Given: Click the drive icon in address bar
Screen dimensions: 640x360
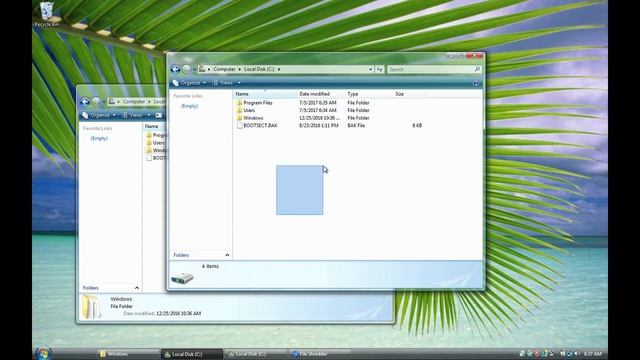Looking at the screenshot, I should (202, 69).
